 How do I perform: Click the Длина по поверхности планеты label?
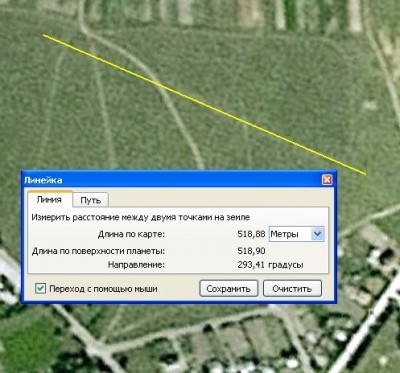point(98,251)
